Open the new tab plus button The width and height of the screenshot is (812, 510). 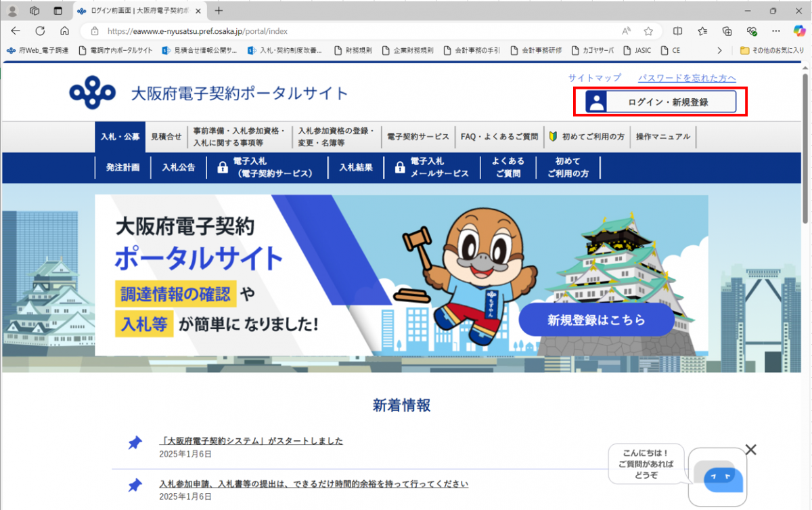coord(219,11)
